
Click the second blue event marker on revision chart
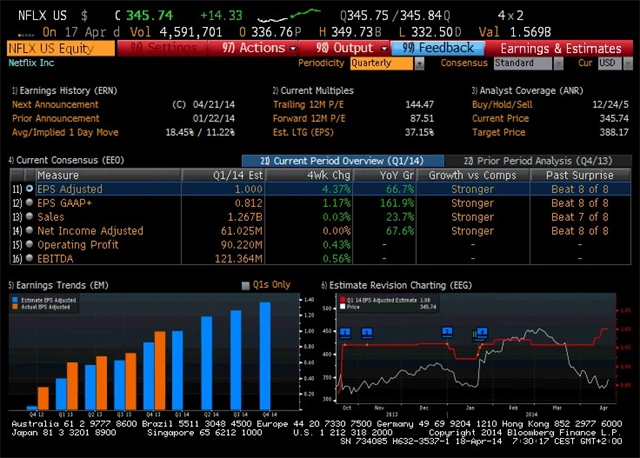pyautogui.click(x=367, y=332)
